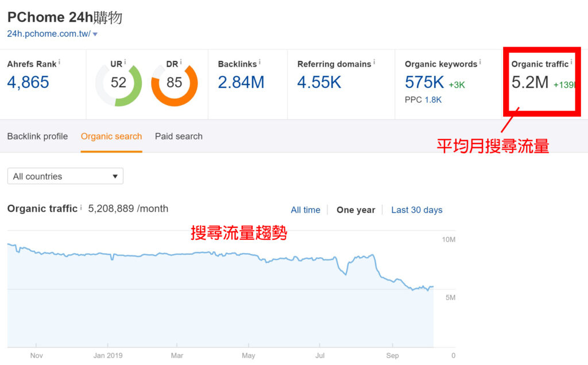Click the DR info icon

pos(181,62)
